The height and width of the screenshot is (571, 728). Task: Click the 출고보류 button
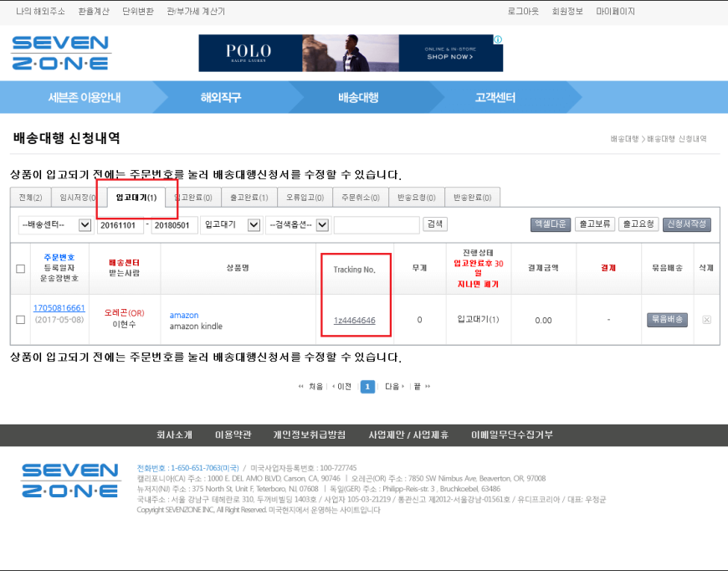[x=595, y=224]
